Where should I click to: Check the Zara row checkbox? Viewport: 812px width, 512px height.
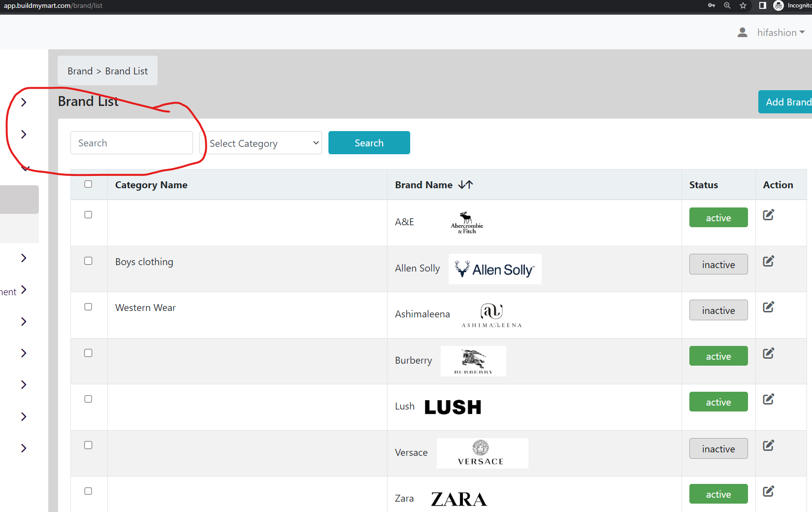click(88, 491)
